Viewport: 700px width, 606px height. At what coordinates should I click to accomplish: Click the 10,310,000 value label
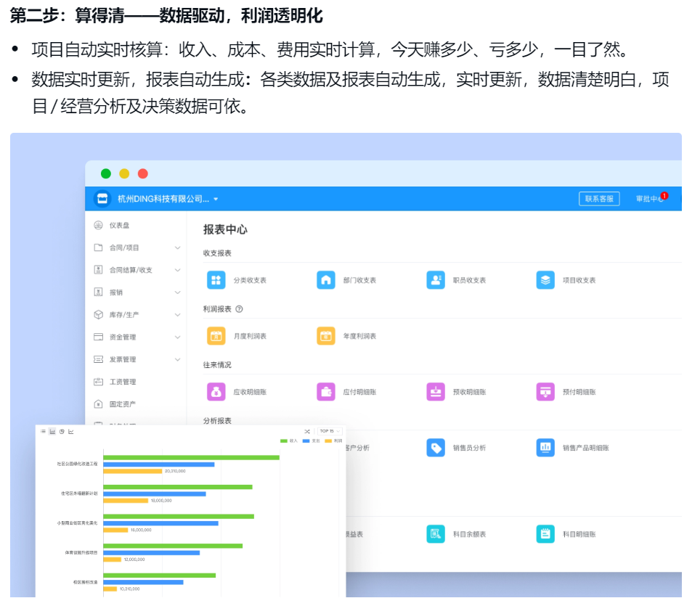point(129,589)
